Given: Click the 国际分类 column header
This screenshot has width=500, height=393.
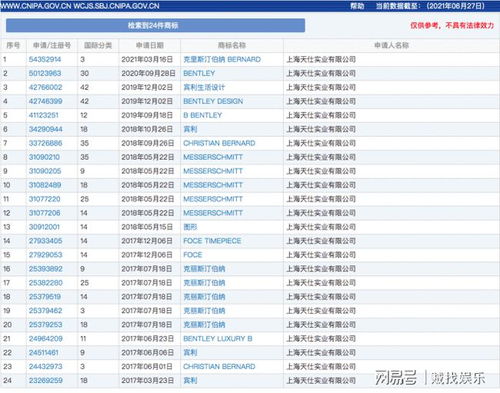Looking at the screenshot, I should point(98,45).
